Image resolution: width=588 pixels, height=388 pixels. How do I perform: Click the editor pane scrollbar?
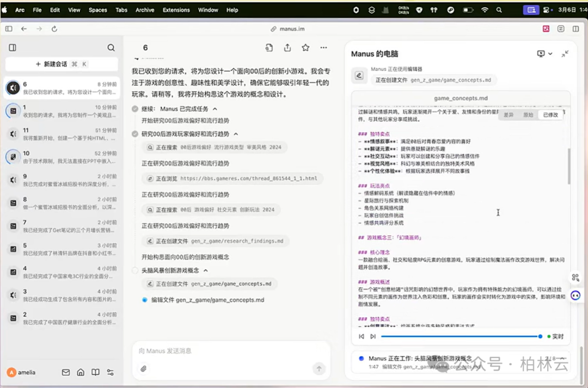click(x=568, y=166)
